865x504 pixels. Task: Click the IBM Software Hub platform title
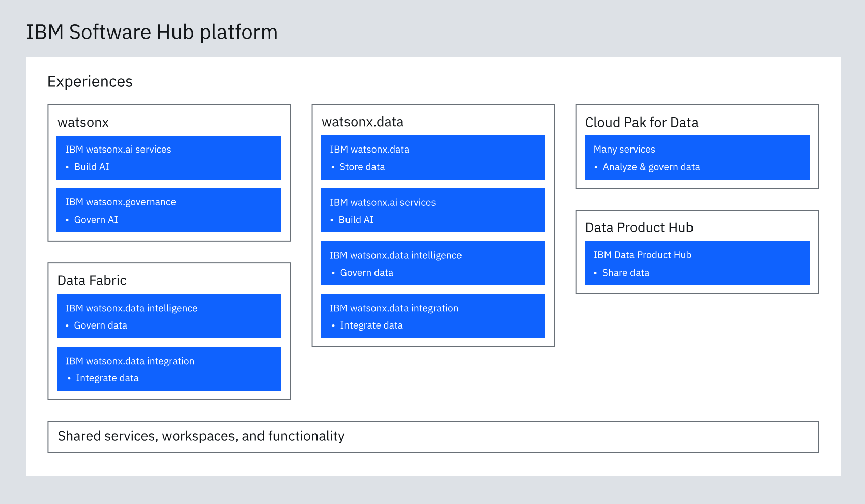(152, 32)
